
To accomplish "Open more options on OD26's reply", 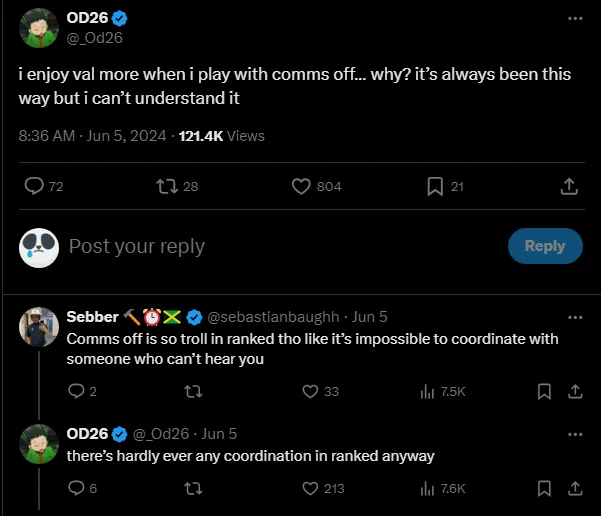I will point(575,434).
